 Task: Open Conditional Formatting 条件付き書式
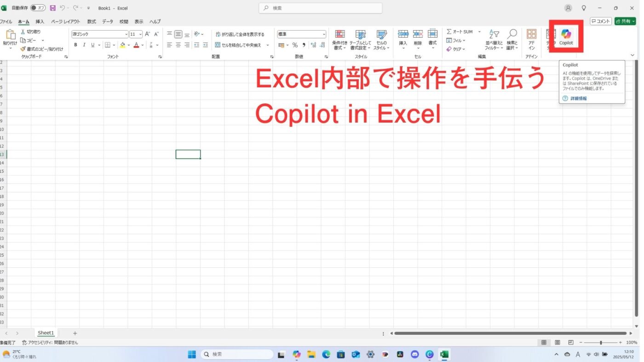[339, 40]
